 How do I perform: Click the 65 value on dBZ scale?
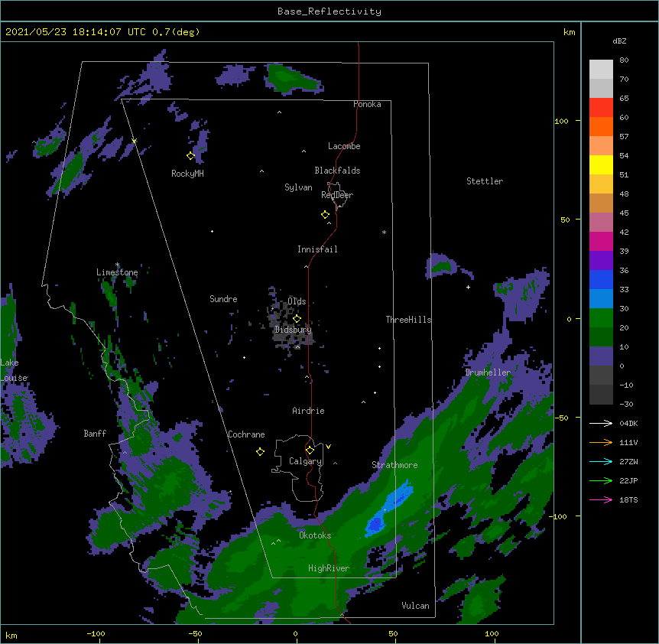624,99
